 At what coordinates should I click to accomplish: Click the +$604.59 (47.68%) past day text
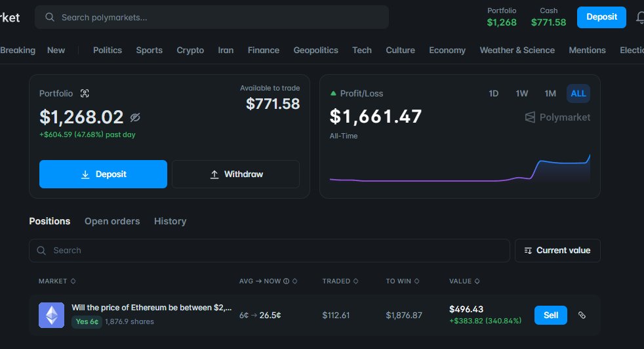pyautogui.click(x=87, y=134)
